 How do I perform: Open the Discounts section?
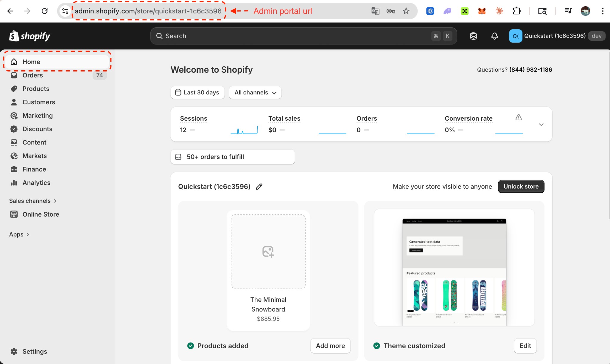click(x=37, y=129)
